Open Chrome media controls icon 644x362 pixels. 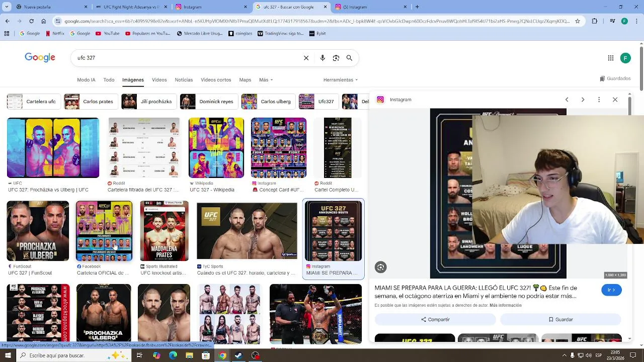tap(612, 21)
